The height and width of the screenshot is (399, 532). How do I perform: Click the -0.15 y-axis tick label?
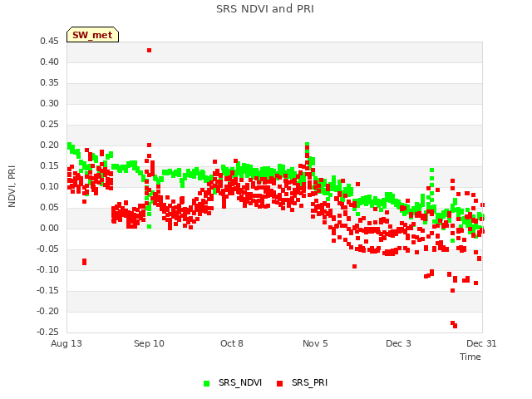[x=48, y=290]
